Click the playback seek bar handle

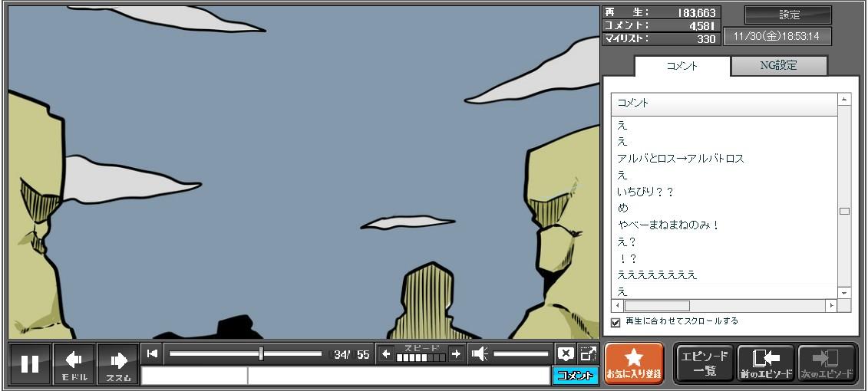point(262,353)
